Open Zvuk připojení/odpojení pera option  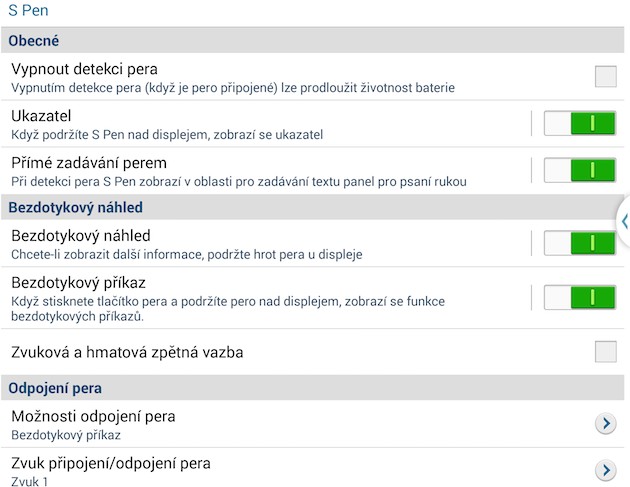312,468
